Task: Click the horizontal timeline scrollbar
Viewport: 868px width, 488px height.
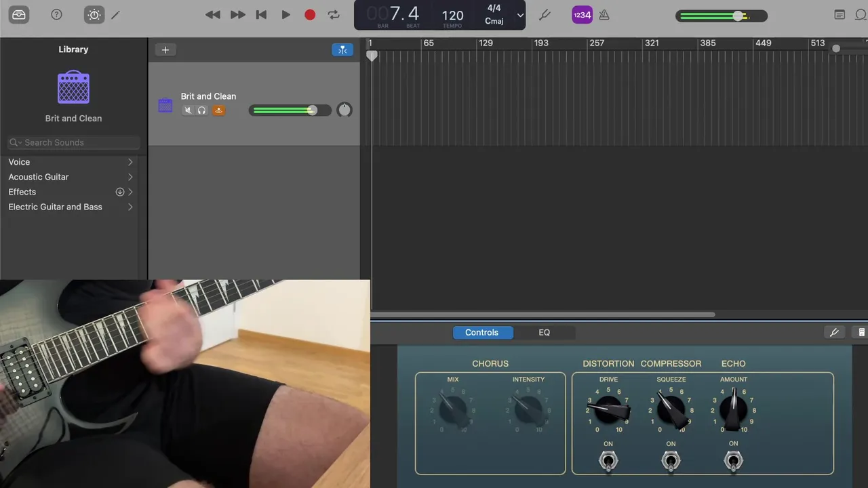Action: point(542,314)
